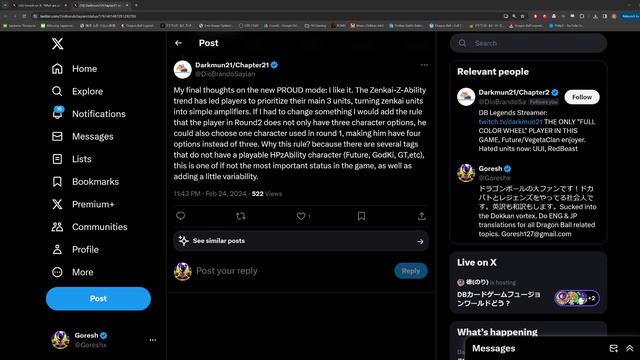This screenshot has height=360, width=640.
Task: Open the share icon under the post
Action: [x=422, y=216]
